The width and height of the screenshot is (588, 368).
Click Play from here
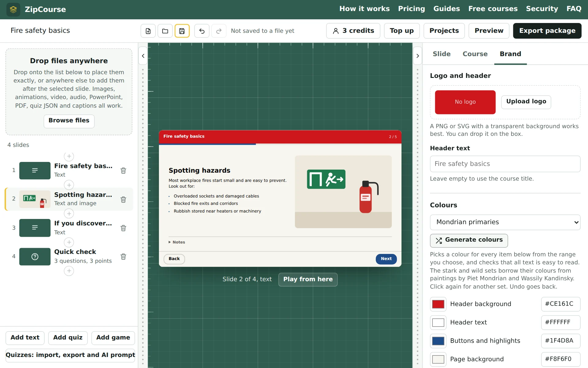[x=308, y=279]
